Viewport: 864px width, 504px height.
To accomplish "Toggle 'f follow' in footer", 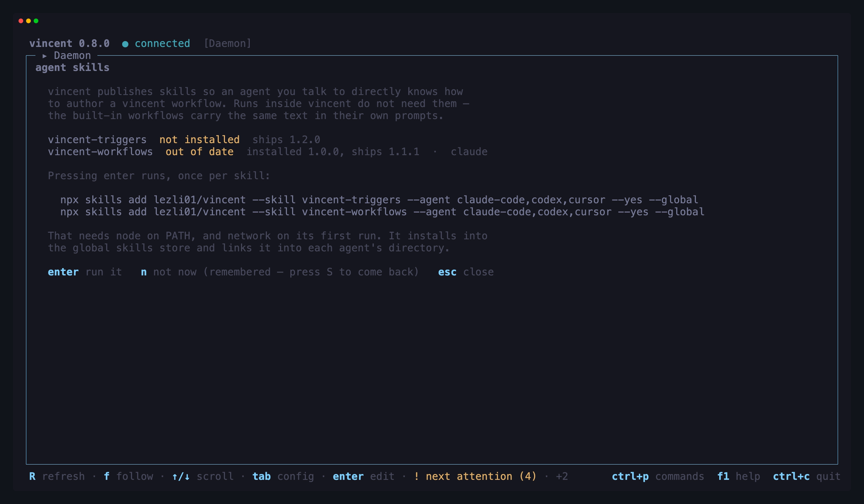I will click(x=129, y=476).
